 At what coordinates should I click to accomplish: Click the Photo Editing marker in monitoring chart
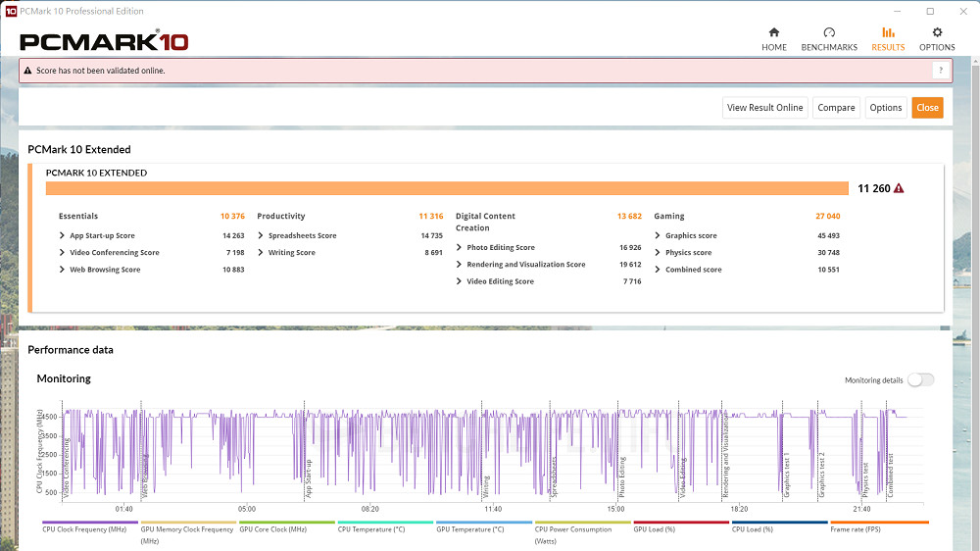click(621, 476)
